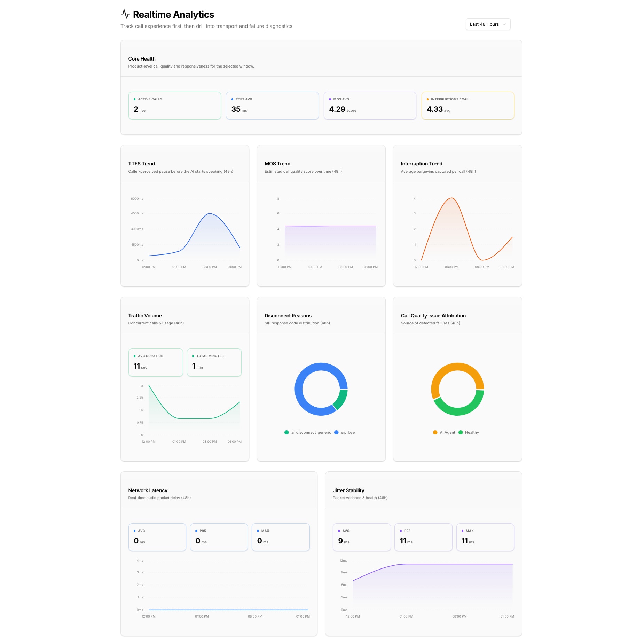Click the blue sip_bye legend dot

[336, 432]
